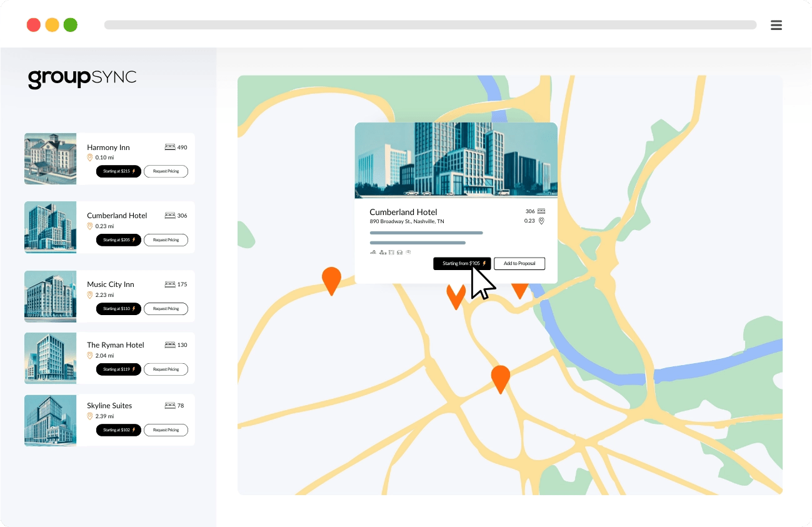
Task: Click Starting from $205 in the map popup
Action: click(x=462, y=264)
